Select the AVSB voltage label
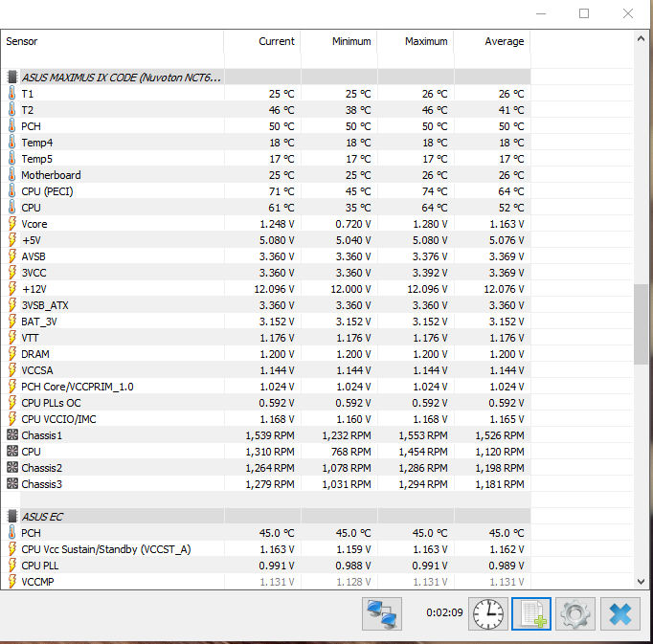Viewport: 653px width, 644px height. click(x=34, y=256)
